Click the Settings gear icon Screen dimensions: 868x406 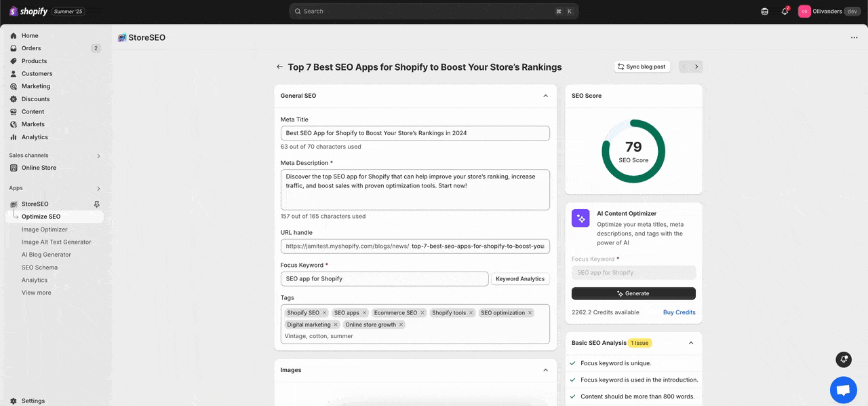[14, 401]
